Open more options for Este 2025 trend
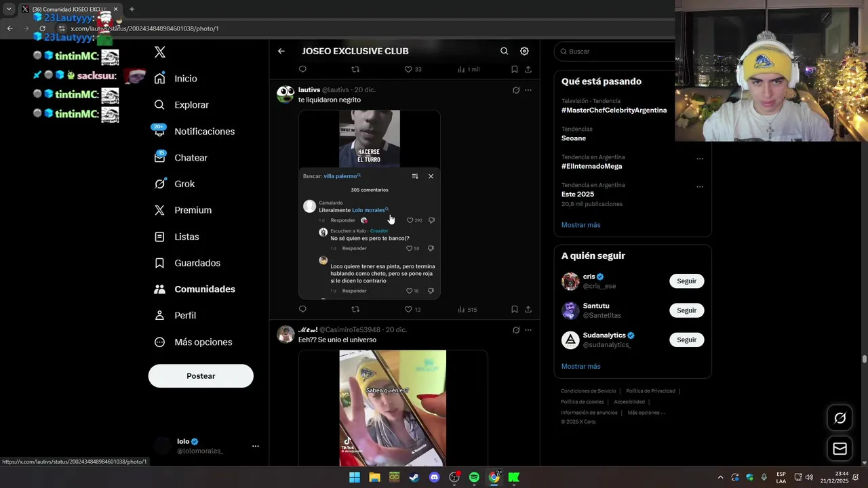Image resolution: width=868 pixels, height=488 pixels. (700, 187)
